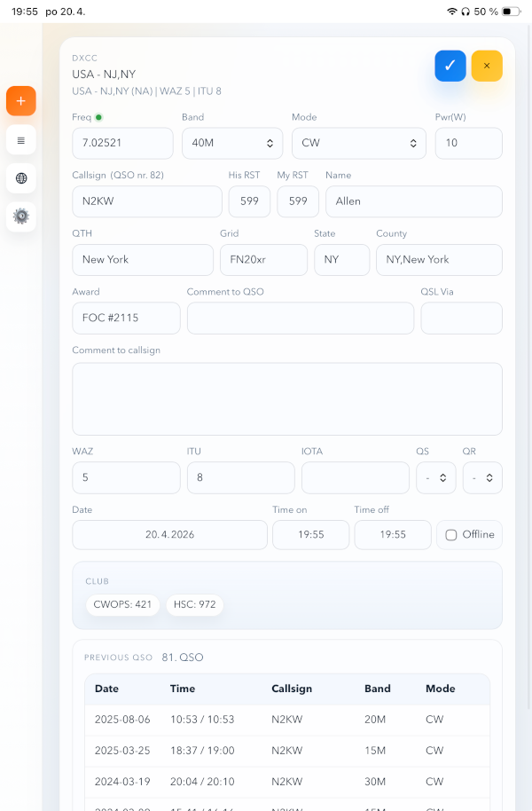Cancel QSO with yellow X button
The width and height of the screenshot is (532, 811).
pyautogui.click(x=487, y=66)
